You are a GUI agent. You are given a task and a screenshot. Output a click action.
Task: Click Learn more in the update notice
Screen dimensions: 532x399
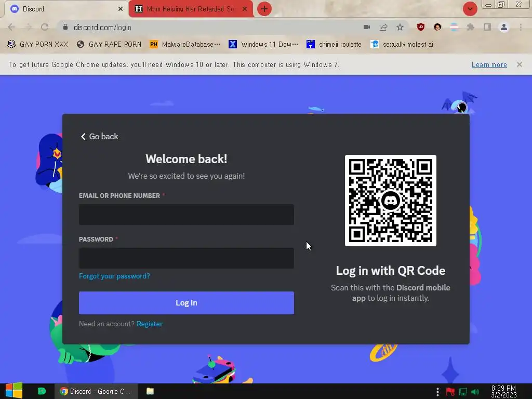click(x=489, y=64)
